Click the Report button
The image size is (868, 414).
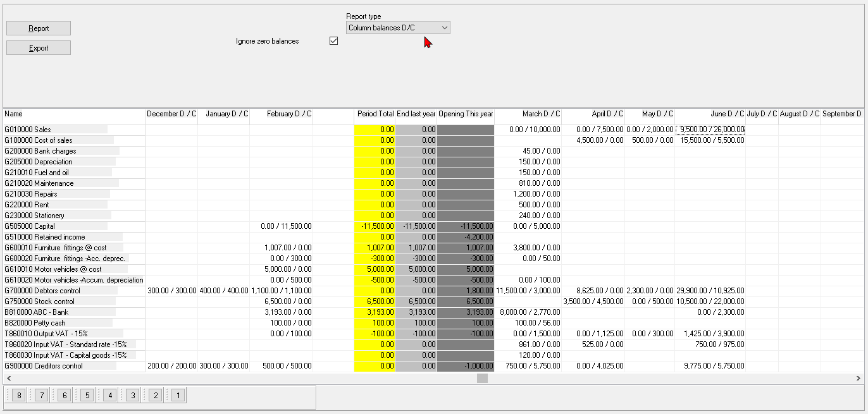[x=39, y=28]
